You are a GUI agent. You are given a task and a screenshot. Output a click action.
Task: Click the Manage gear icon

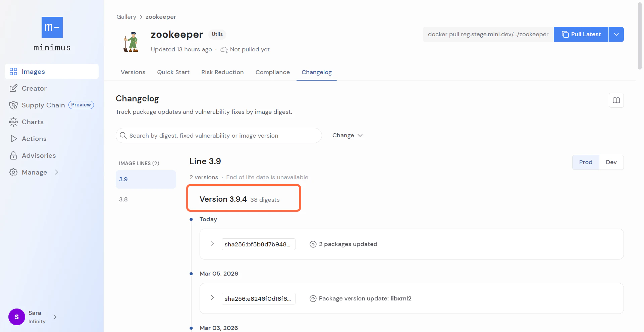[x=13, y=172]
